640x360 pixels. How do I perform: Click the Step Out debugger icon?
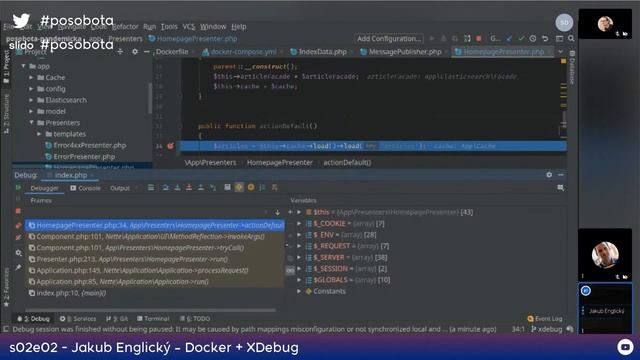pos(201,187)
